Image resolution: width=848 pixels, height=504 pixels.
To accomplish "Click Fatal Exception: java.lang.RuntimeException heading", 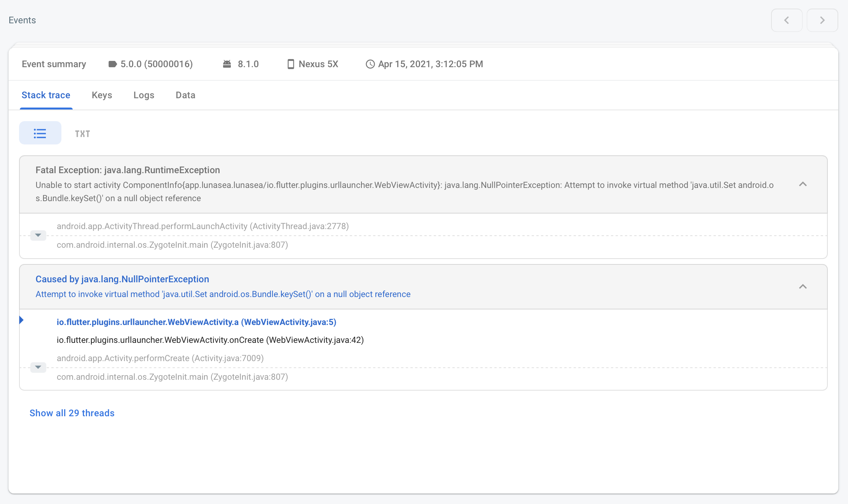I will (128, 170).
